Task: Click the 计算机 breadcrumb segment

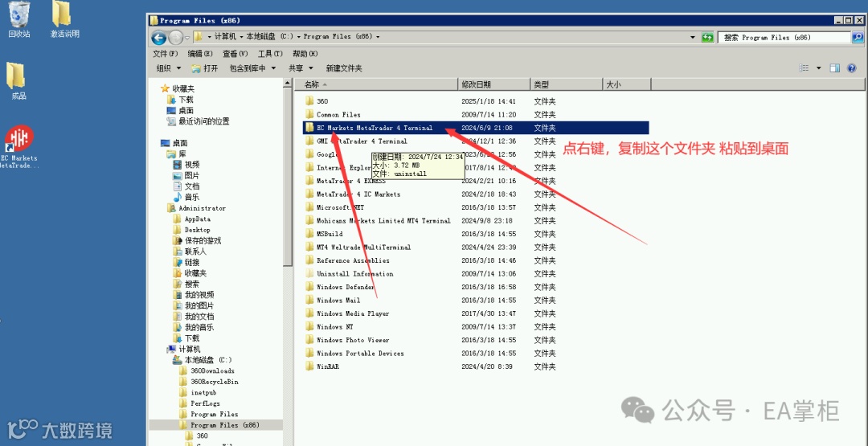Action: tap(225, 36)
